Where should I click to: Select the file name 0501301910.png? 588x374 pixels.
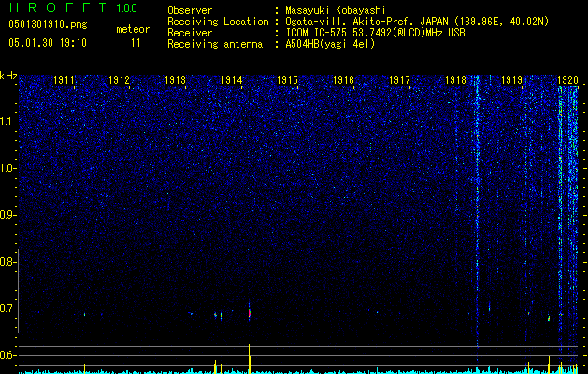tap(48, 25)
